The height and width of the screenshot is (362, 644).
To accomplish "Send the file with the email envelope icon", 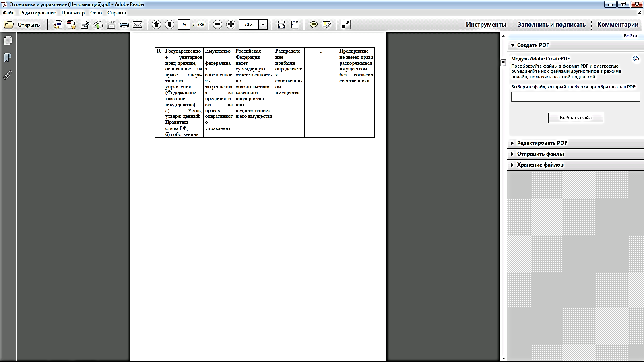I will [x=138, y=25].
